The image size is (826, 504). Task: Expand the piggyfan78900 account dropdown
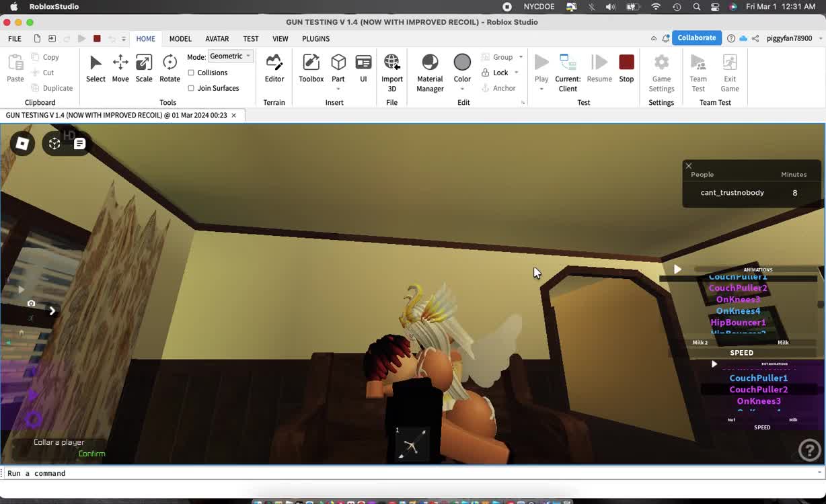[x=821, y=39]
